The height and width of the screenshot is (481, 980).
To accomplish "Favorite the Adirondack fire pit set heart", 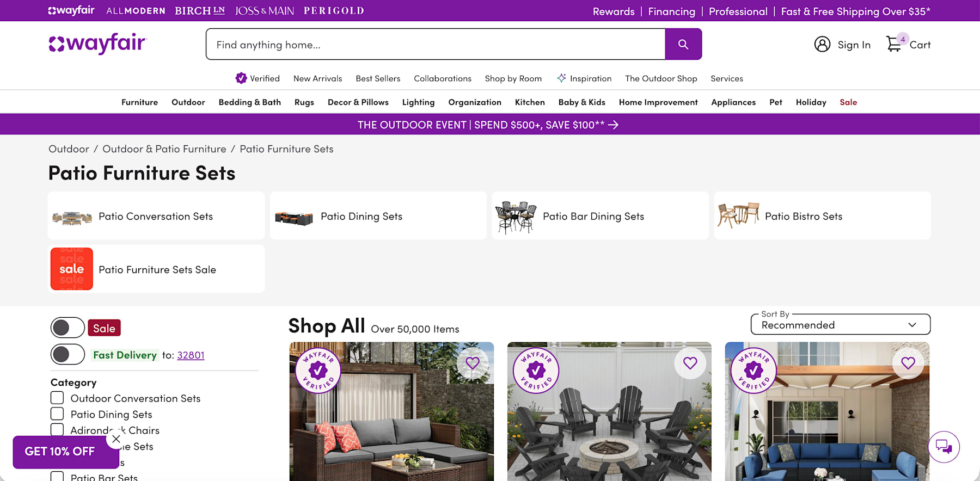I will (690, 363).
